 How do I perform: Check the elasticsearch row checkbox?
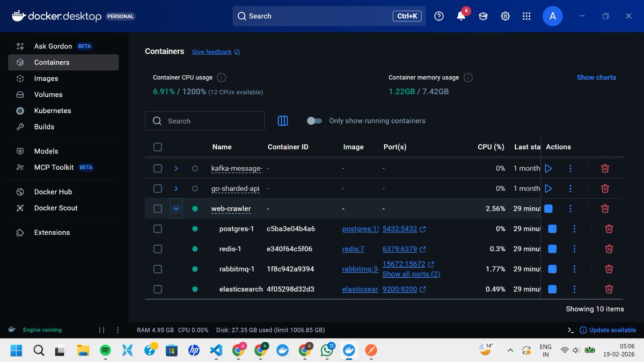click(158, 289)
